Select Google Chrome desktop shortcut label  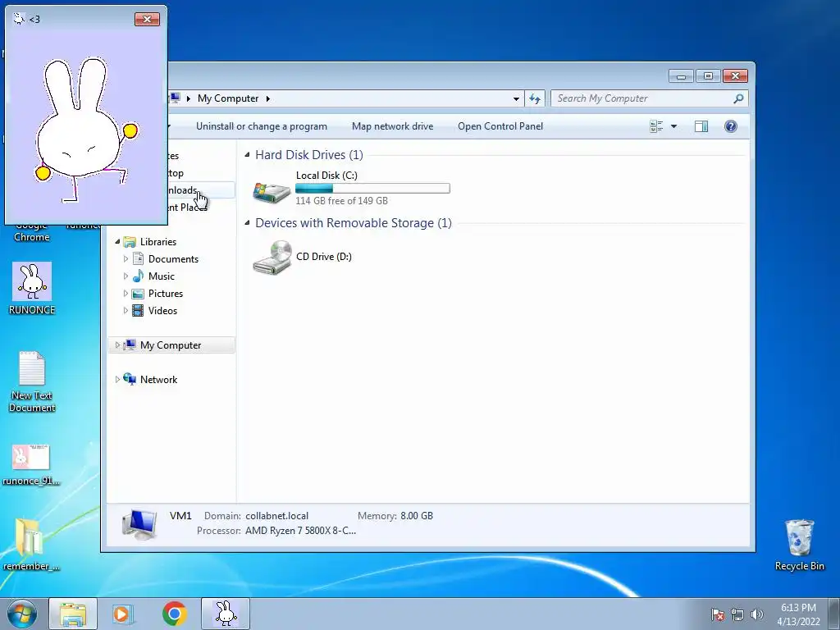pos(32,232)
